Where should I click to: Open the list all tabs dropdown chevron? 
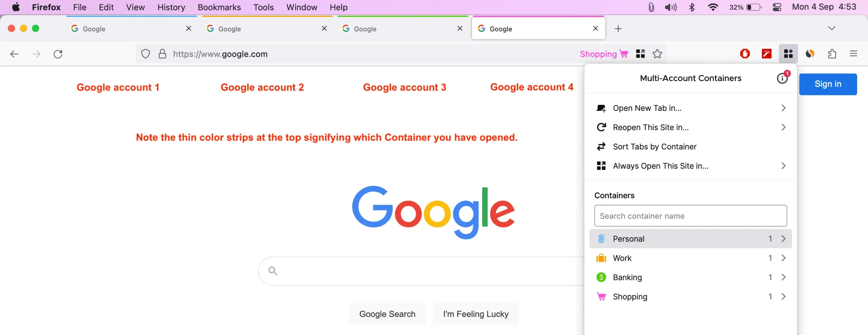point(832,28)
